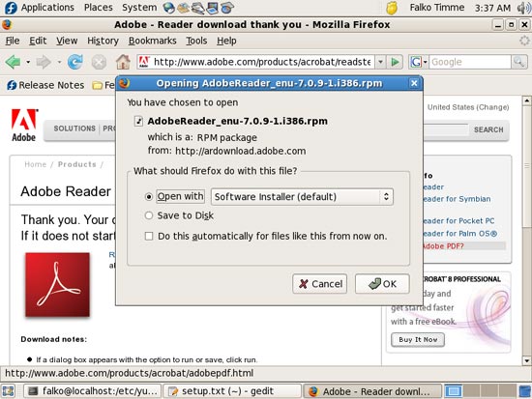Image resolution: width=532 pixels, height=399 pixels.
Task: Launch the spreadsheet panel icon
Action: tap(227, 8)
